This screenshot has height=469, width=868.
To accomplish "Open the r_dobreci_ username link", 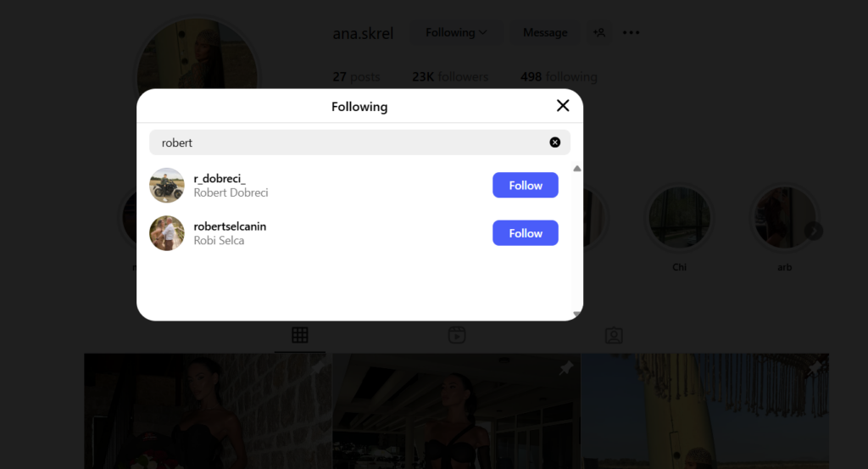I will 220,178.
